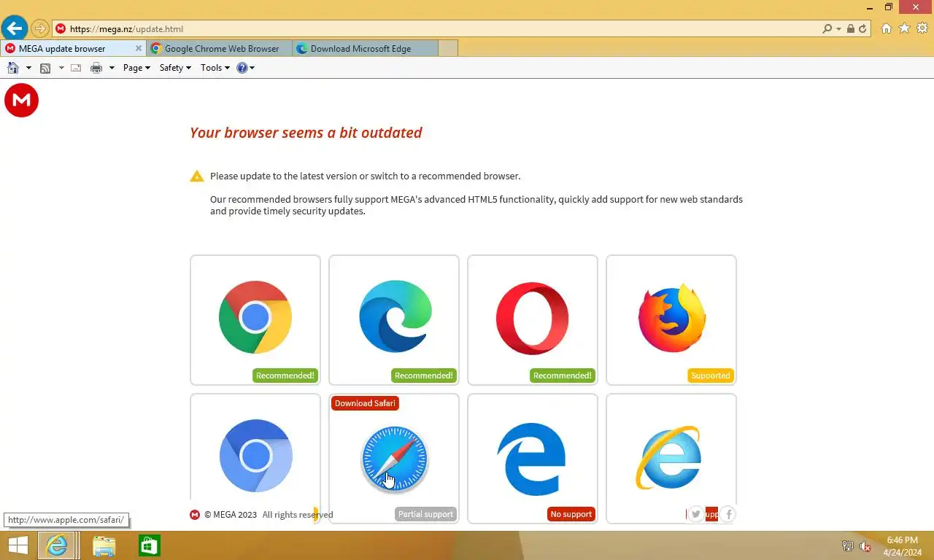Open the Help question mark menu

(x=246, y=68)
